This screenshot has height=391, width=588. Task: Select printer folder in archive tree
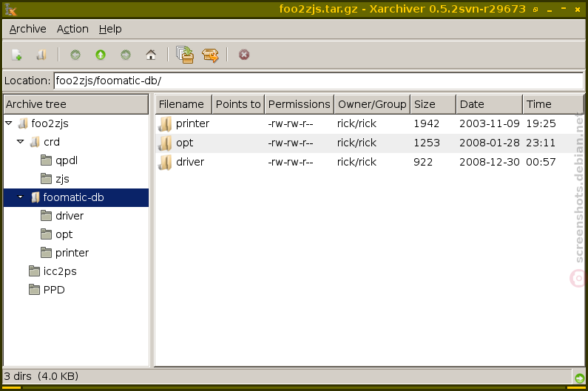[x=72, y=253]
